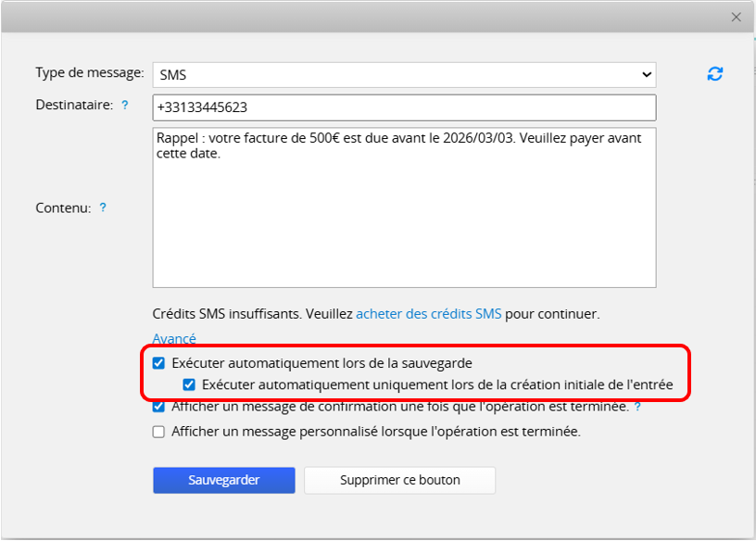Click the 'Destinataire:' label text
Screen dimensions: 756x541
pos(75,106)
